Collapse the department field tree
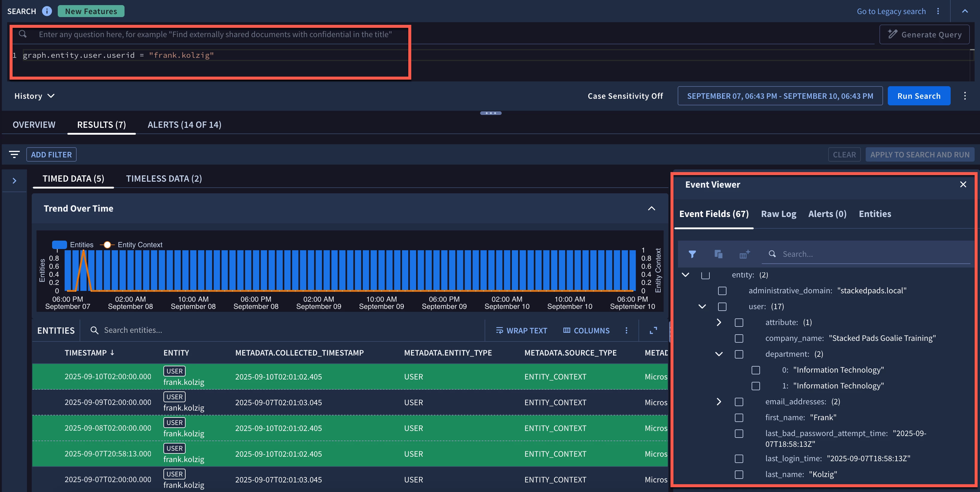The image size is (980, 492). (x=719, y=354)
